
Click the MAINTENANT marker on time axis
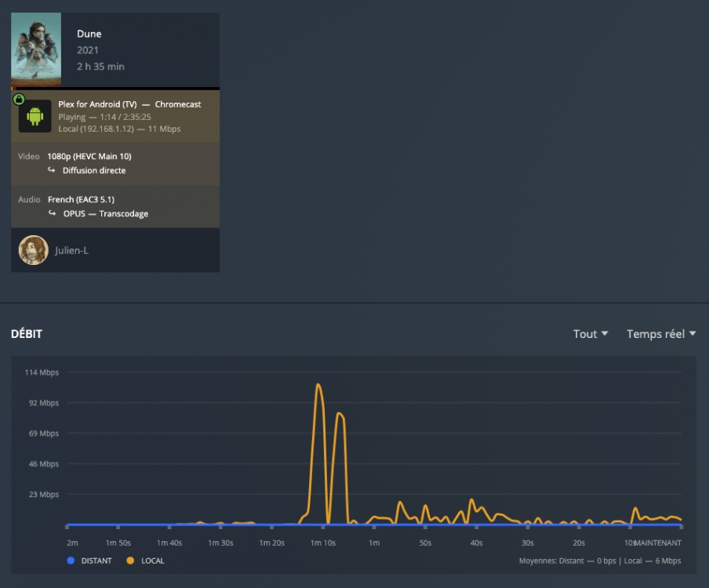[x=657, y=543]
